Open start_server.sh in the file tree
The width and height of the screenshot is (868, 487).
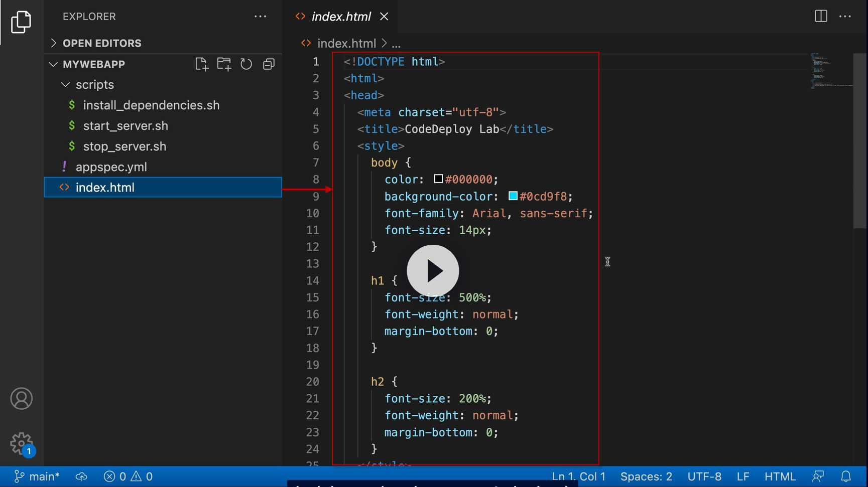tap(126, 126)
